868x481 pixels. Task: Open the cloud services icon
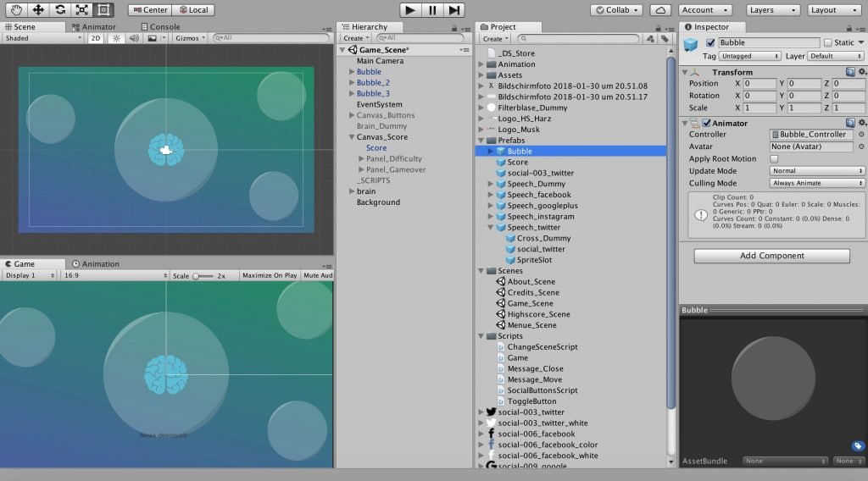click(x=660, y=10)
